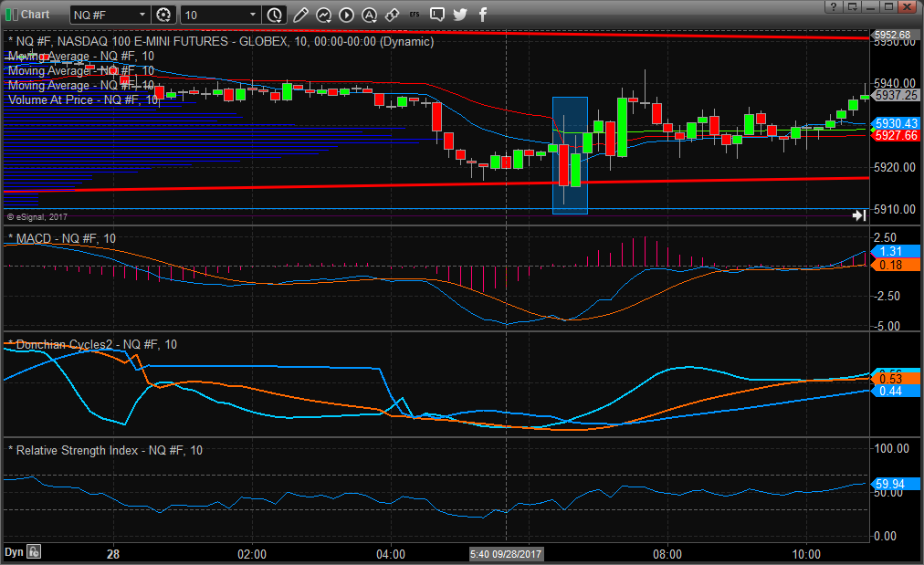The width and height of the screenshot is (924, 565).
Task: Open the symbol settings gear icon
Action: tap(163, 15)
